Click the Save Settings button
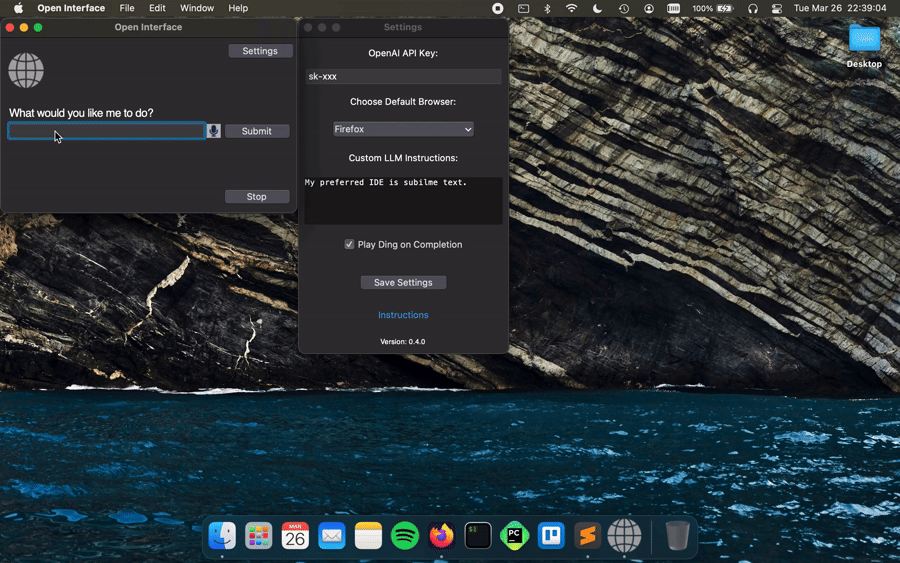The height and width of the screenshot is (563, 900). [x=403, y=283]
